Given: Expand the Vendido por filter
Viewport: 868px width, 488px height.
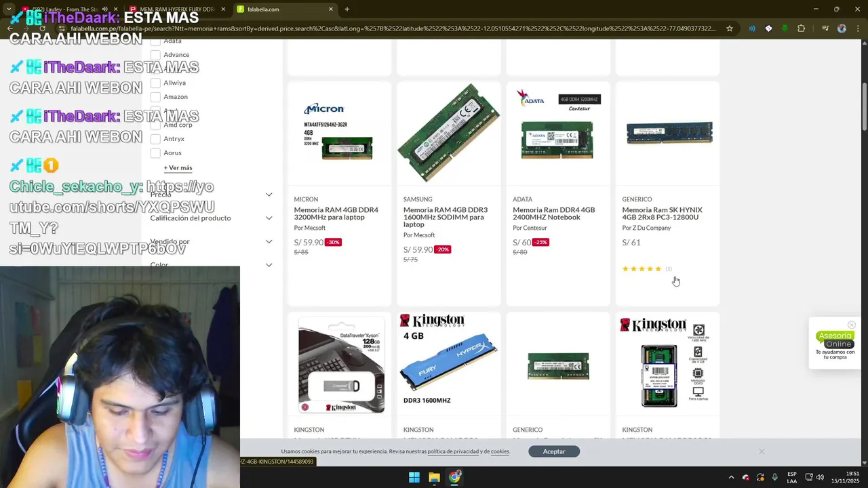Looking at the screenshot, I should point(269,242).
